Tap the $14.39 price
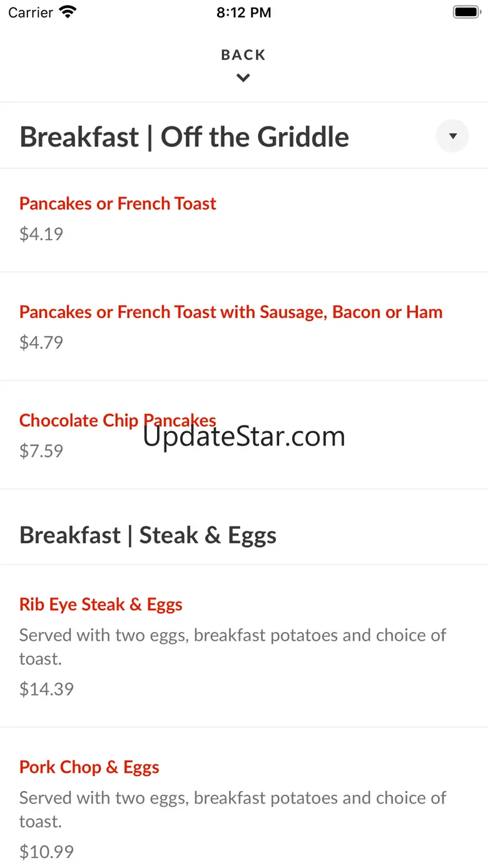Image resolution: width=488 pixels, height=868 pixels. pos(47,689)
